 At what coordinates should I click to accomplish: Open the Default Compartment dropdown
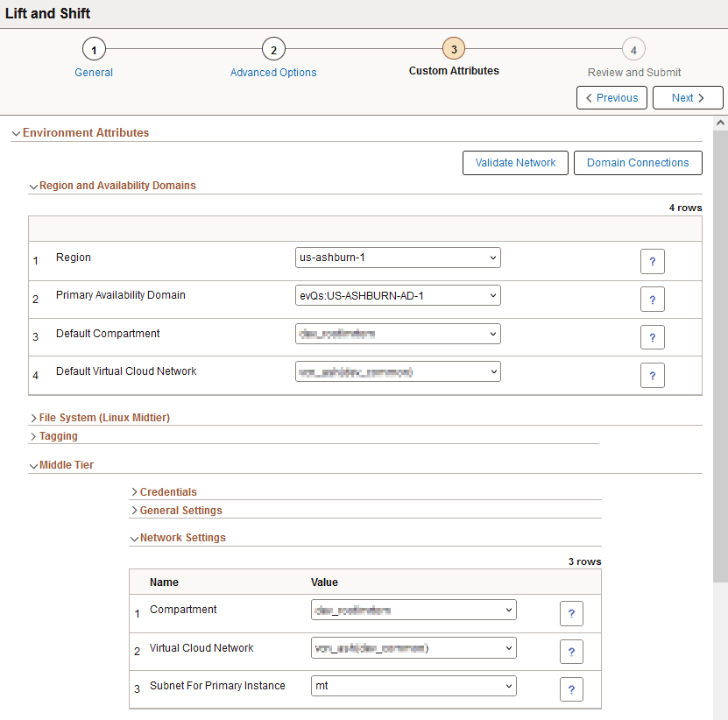pos(398,334)
